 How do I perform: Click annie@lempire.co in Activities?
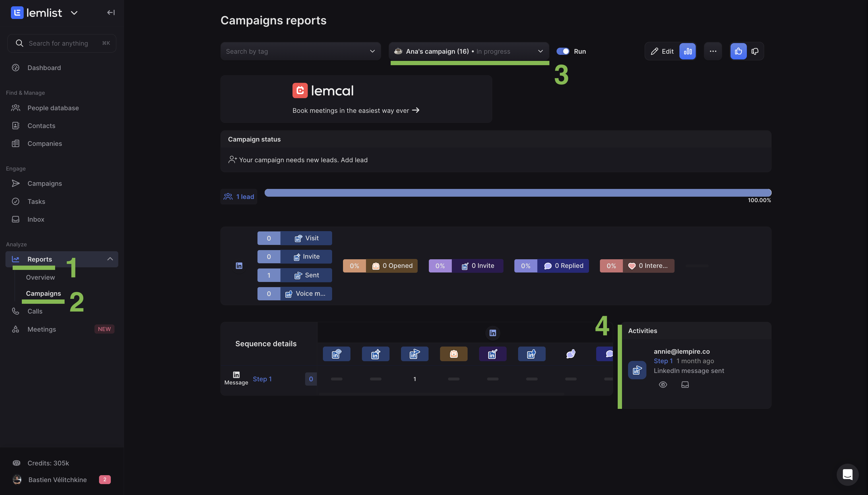tap(682, 351)
